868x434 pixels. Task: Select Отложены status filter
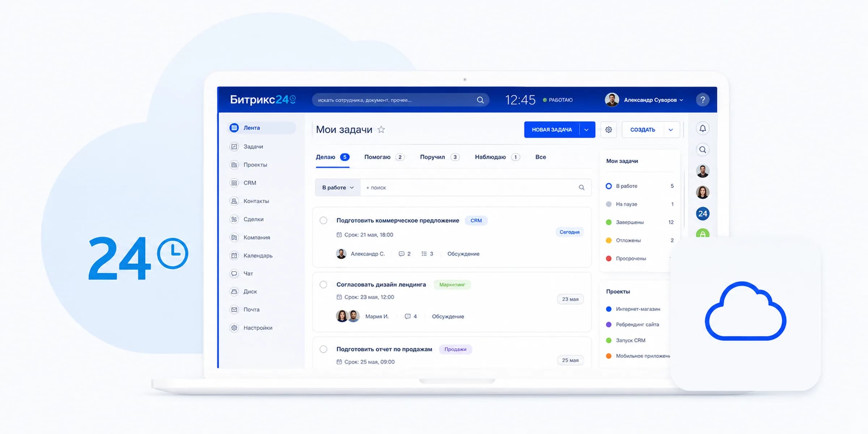(640, 240)
